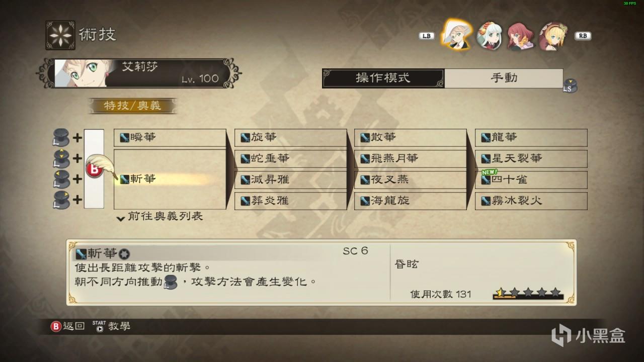Select the 霧冰裂火 arte box
Image resolution: width=644 pixels, height=362 pixels.
coord(531,201)
